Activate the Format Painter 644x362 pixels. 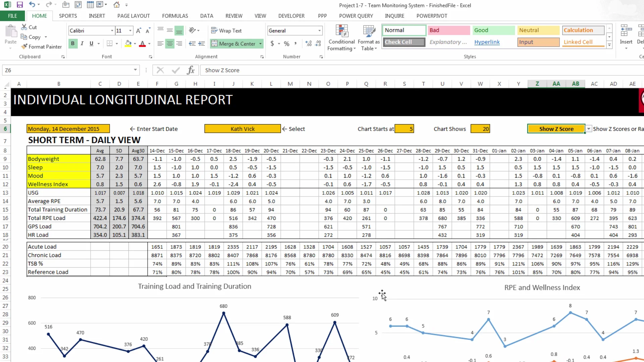click(42, 47)
